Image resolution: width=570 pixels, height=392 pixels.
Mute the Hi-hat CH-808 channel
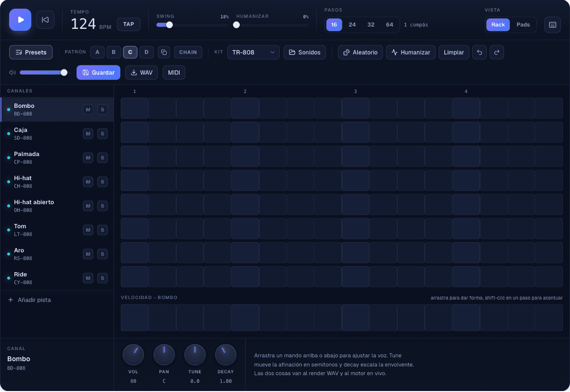click(x=88, y=182)
